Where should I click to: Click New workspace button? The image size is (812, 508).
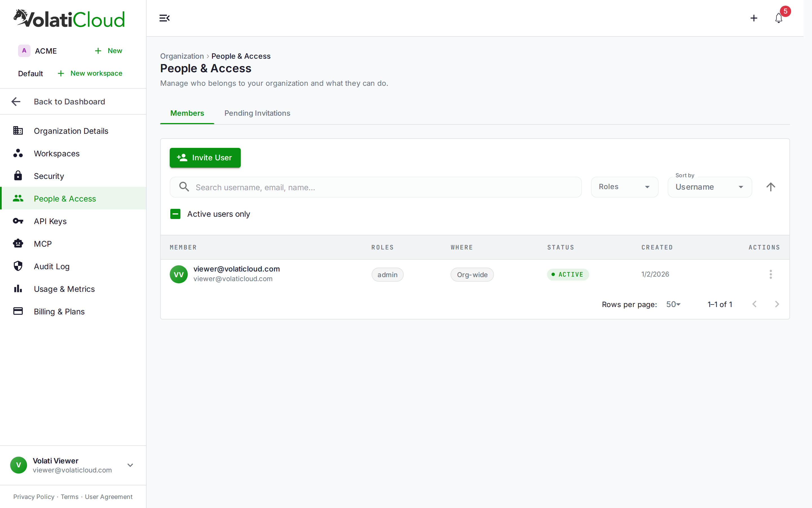[90, 73]
